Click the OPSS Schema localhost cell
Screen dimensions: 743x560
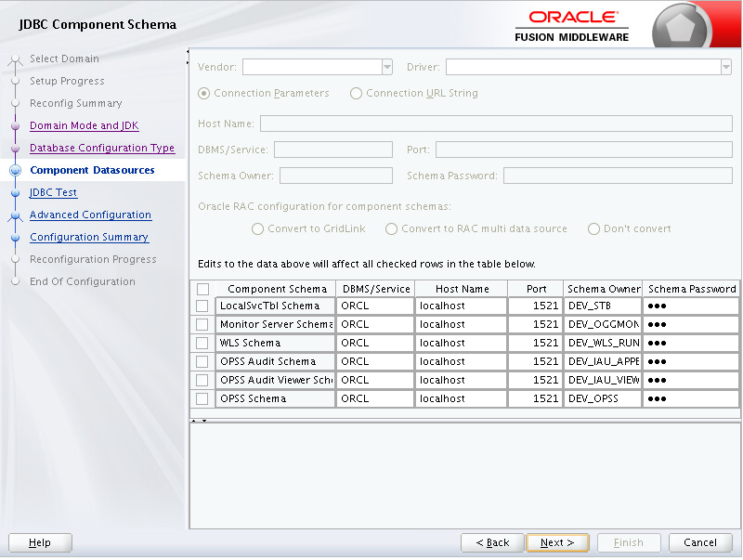pyautogui.click(x=461, y=399)
